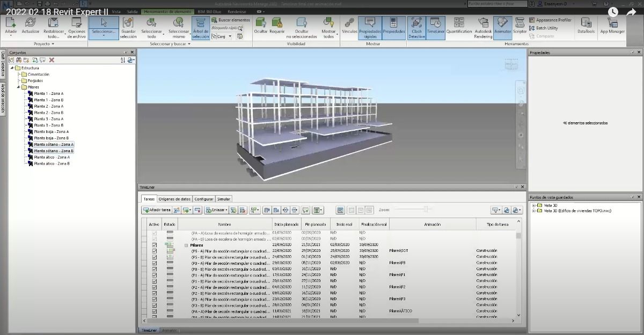644x335 pixels.
Task: Open DataTools in the ribbon
Action: tap(586, 27)
